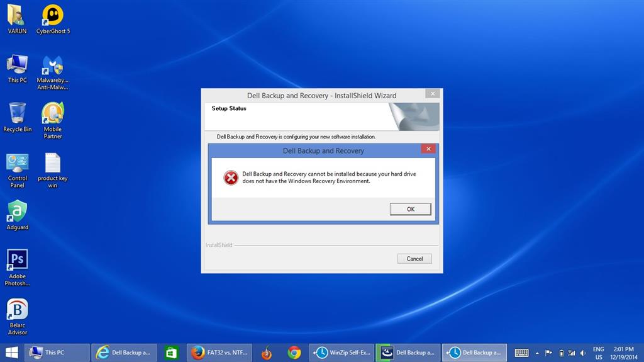Launch Malwarebytes Anti-Malware shortcut
Image resolution: width=644 pixels, height=362 pixels.
[53, 72]
